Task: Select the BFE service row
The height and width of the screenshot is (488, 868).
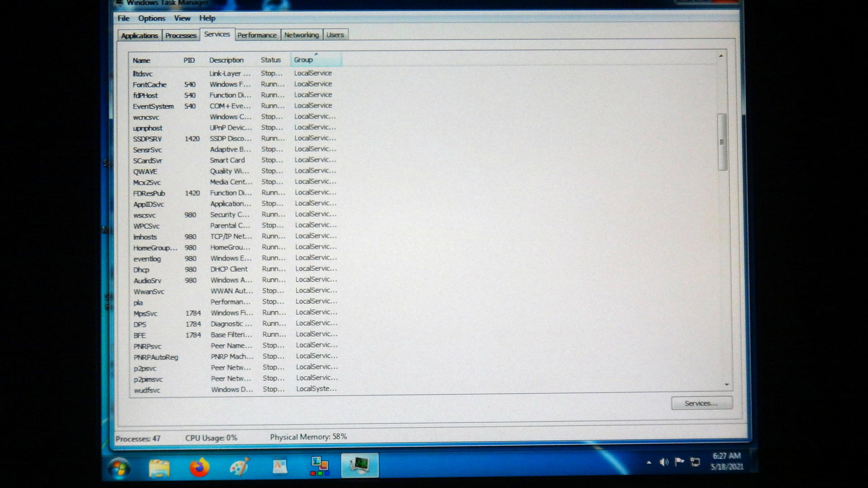Action: 235,335
